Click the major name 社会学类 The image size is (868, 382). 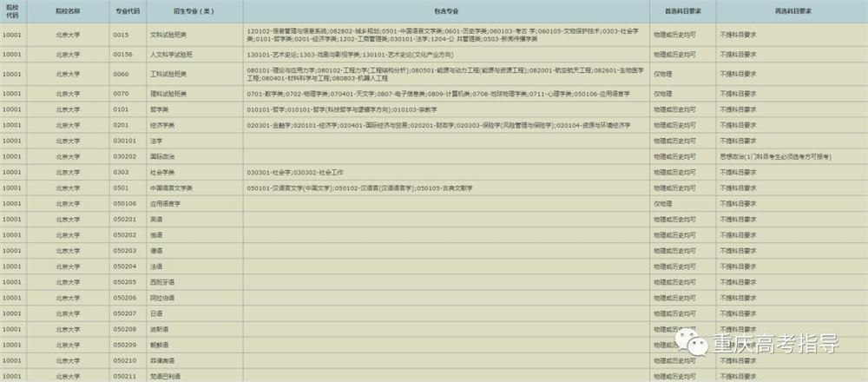(162, 172)
